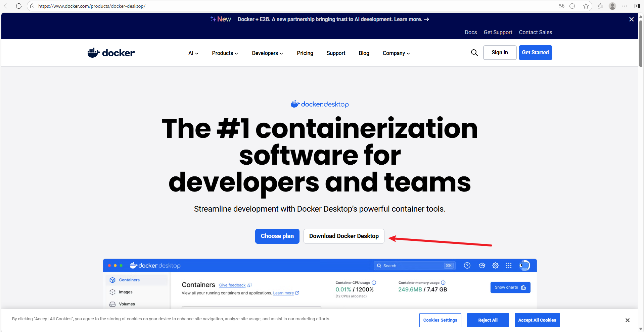Click the 0.01% CPU usage value
The width and height of the screenshot is (644, 332).
click(x=343, y=290)
